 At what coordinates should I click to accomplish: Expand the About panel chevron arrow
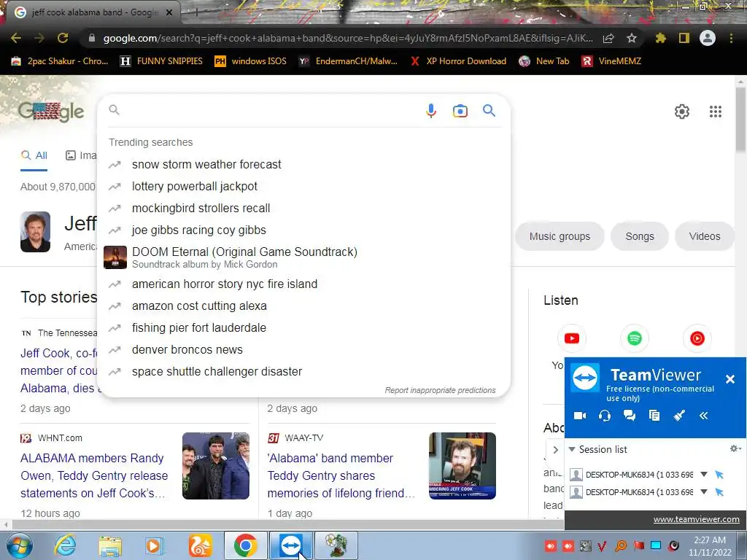(x=555, y=449)
